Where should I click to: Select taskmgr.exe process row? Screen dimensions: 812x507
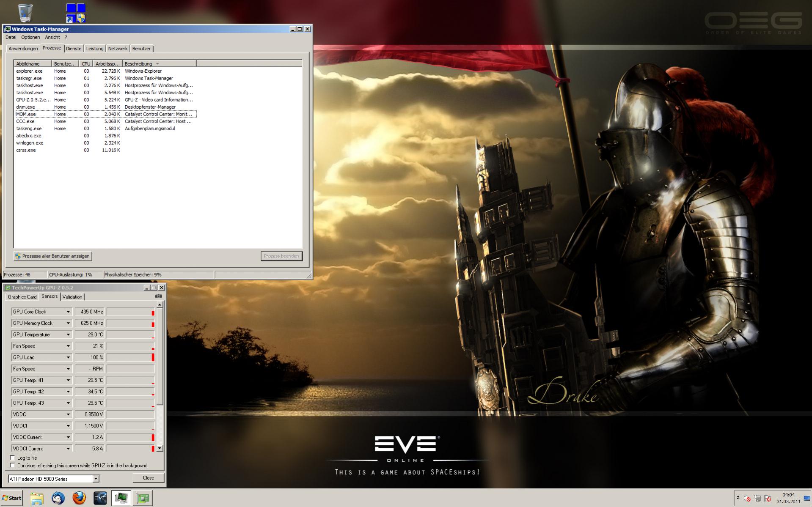click(x=106, y=78)
